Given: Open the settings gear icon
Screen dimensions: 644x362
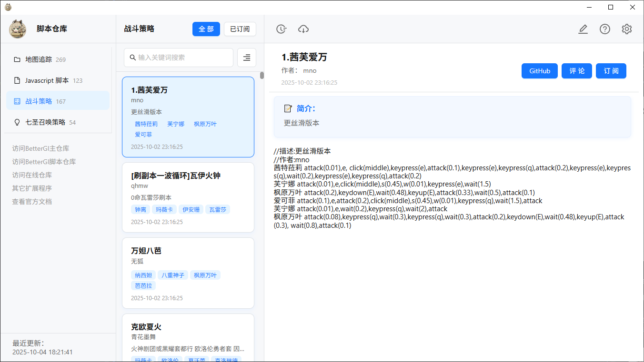Looking at the screenshot, I should click(x=626, y=29).
